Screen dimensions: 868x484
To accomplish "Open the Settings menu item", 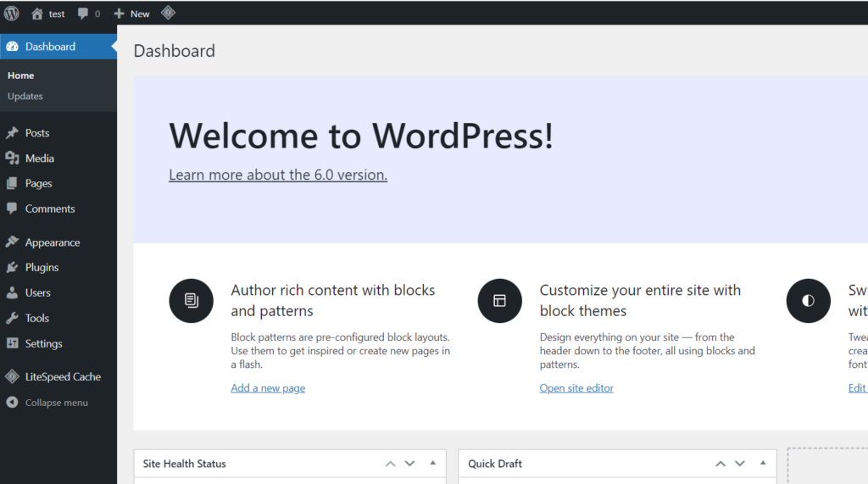I will coord(43,343).
